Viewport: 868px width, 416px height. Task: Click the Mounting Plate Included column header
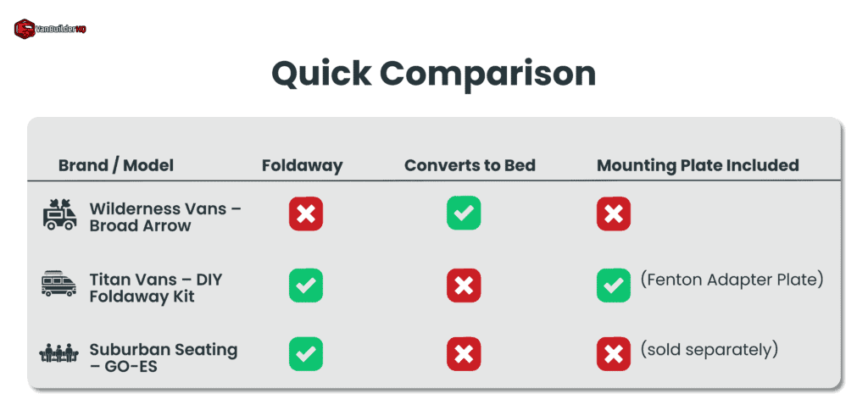coord(698,165)
